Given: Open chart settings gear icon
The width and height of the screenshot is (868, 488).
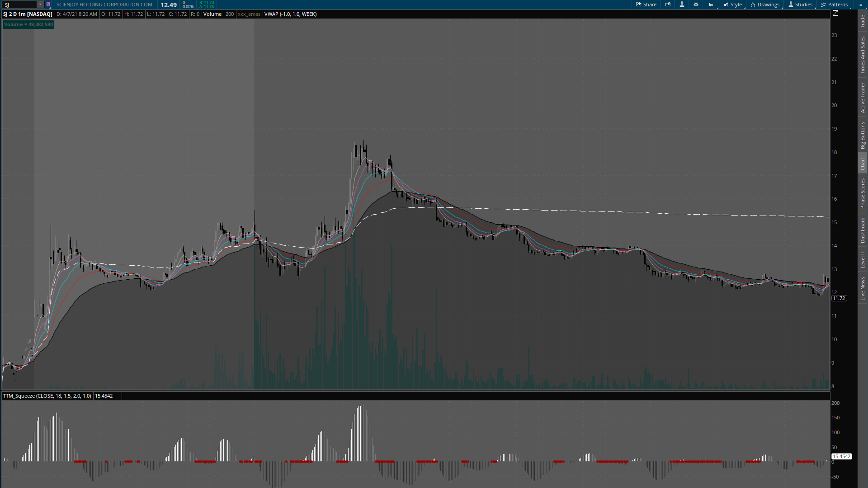Looking at the screenshot, I should 696,5.
